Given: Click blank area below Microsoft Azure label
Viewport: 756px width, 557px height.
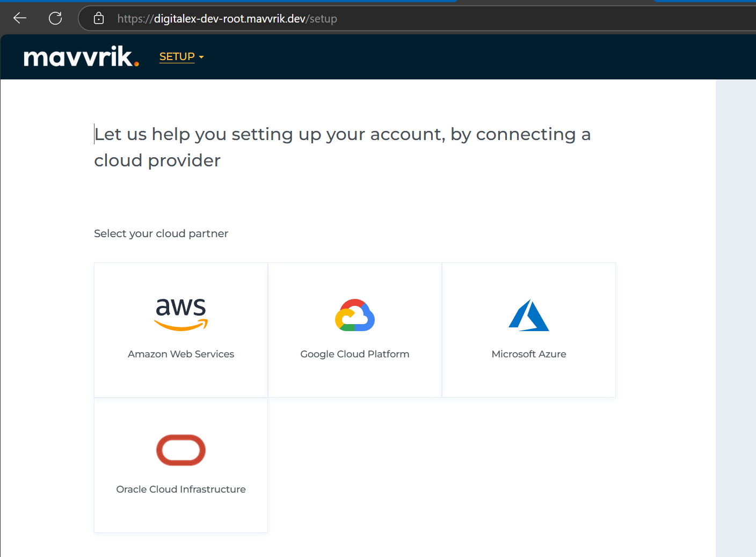Looking at the screenshot, I should coord(529,378).
